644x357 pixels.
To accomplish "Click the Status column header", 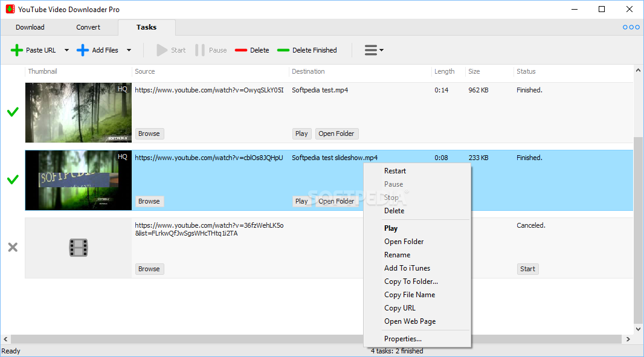I will coord(526,71).
